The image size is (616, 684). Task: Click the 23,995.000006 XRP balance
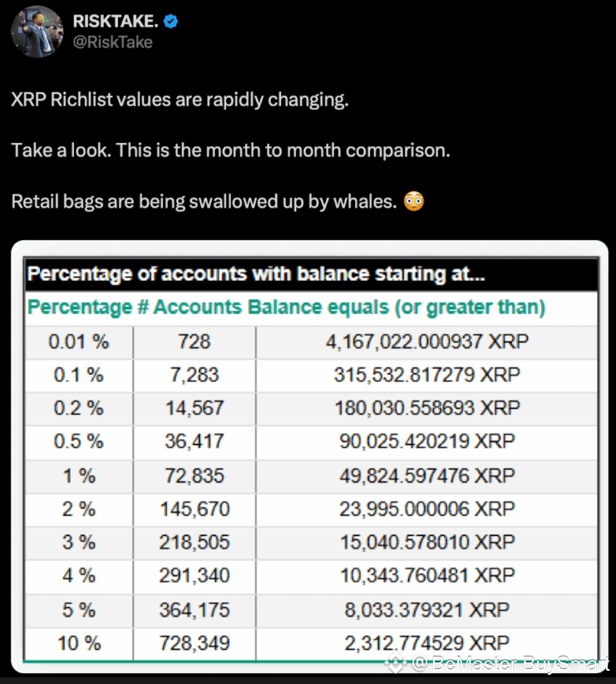(x=427, y=509)
